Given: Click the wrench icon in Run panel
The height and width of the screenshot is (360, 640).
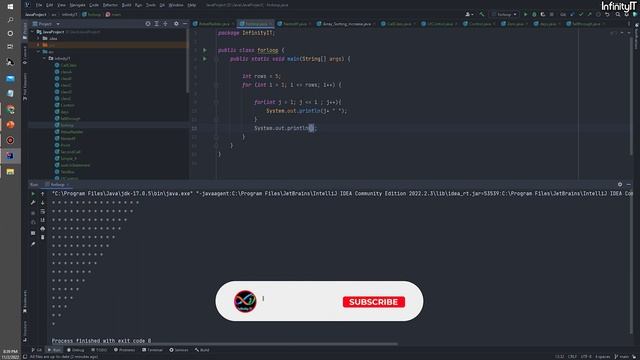Looking at the screenshot, I should pos(33,202).
